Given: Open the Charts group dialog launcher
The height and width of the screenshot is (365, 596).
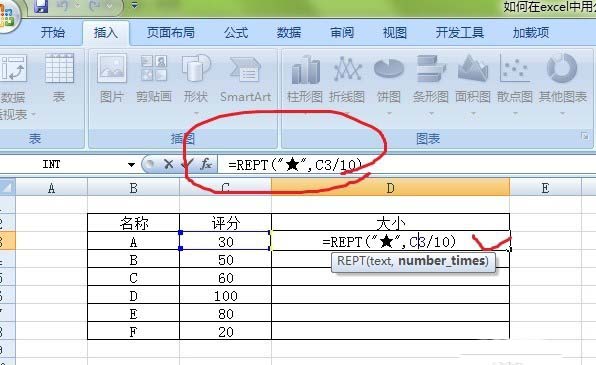Looking at the screenshot, I should (585, 136).
